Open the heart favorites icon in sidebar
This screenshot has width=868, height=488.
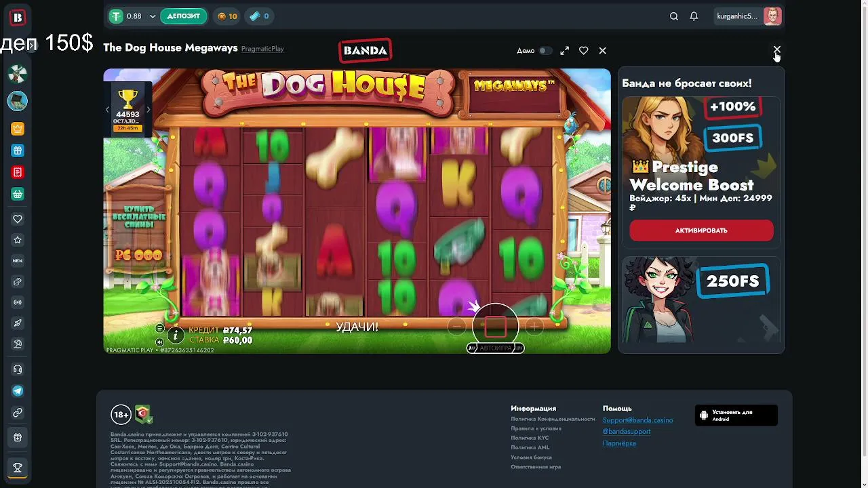point(18,219)
